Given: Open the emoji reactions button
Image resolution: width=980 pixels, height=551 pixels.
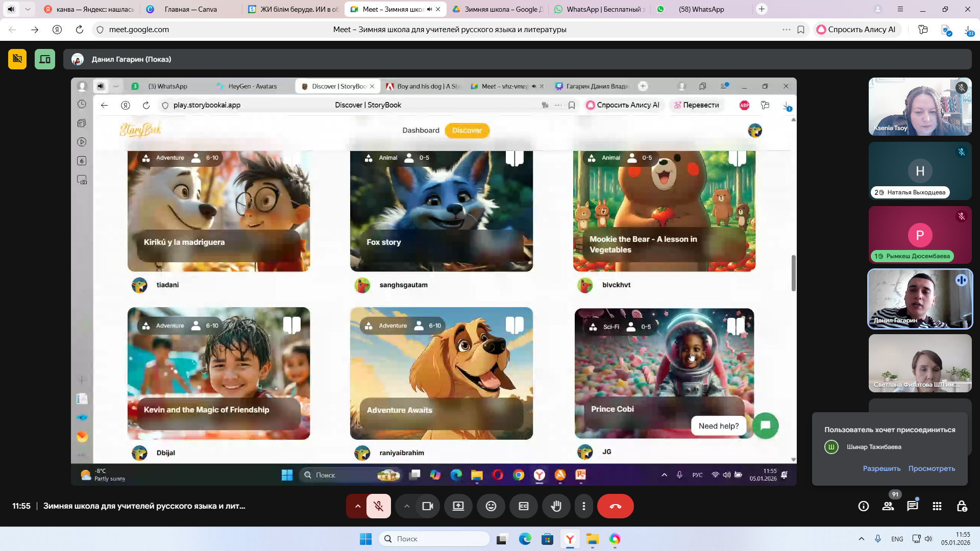Looking at the screenshot, I should tap(491, 506).
